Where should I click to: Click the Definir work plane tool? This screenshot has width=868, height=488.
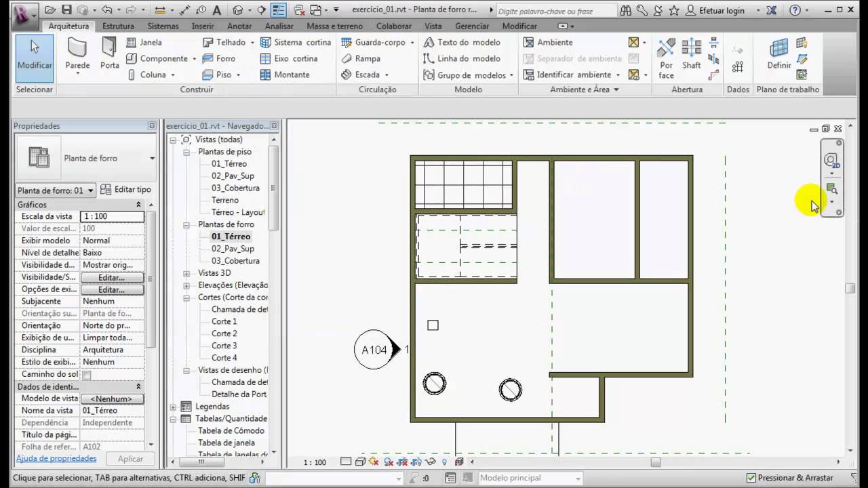(778, 54)
